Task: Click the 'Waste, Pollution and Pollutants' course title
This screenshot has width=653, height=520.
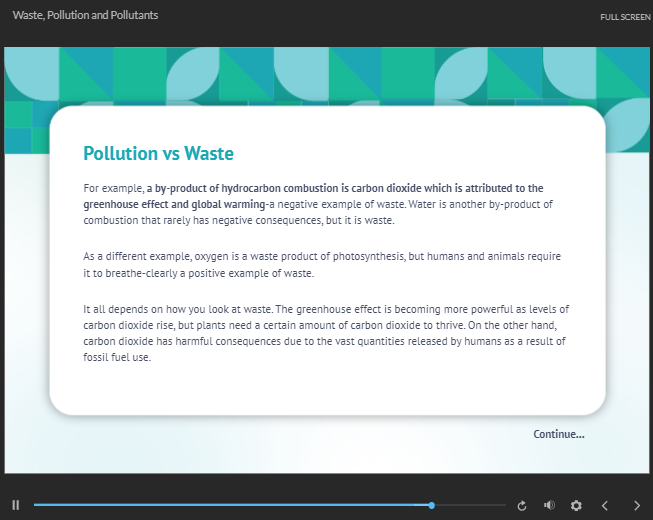Action: pos(85,15)
